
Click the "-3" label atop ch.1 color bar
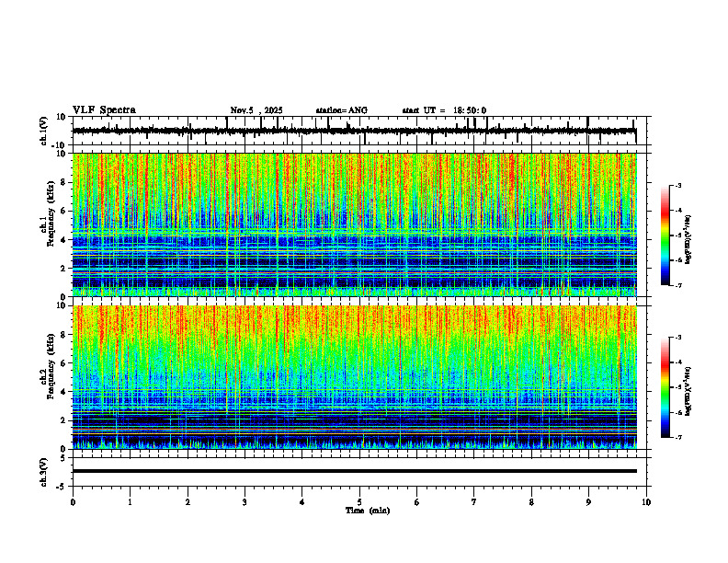point(677,185)
